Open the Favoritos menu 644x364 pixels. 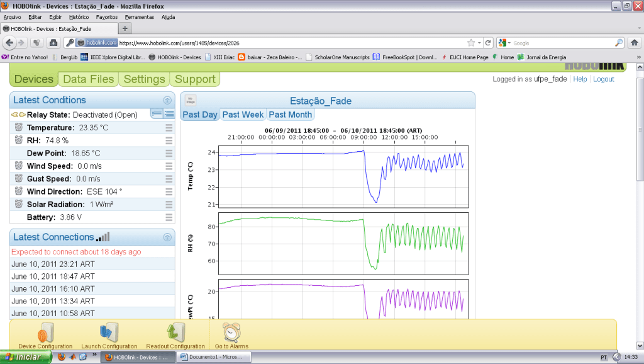click(106, 17)
